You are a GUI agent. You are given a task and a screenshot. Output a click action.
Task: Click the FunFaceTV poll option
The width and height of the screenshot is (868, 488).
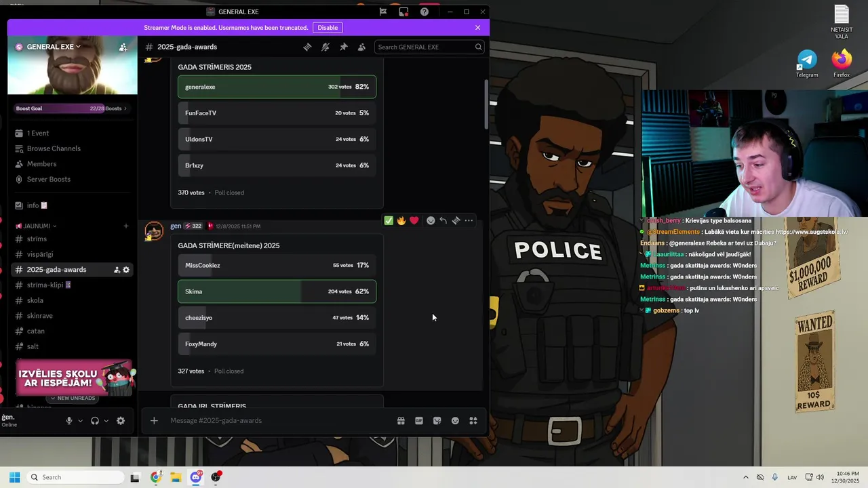(x=277, y=113)
